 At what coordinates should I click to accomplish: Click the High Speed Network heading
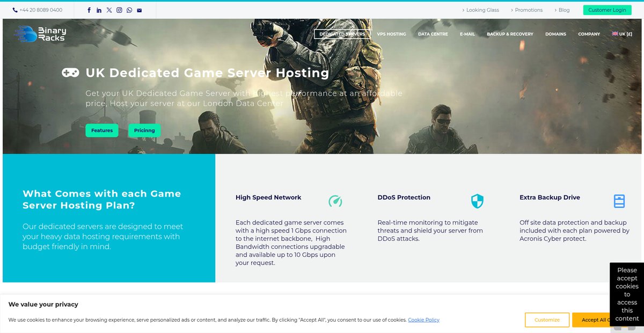pos(268,198)
